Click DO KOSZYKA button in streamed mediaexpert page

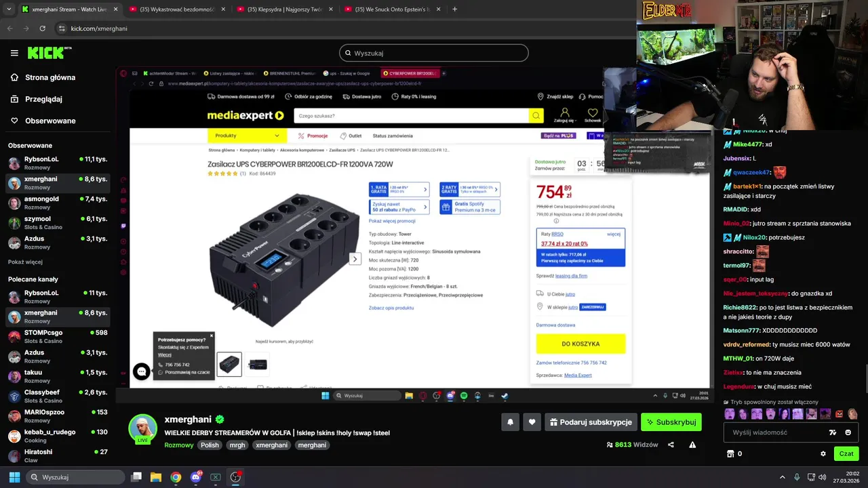pos(580,344)
